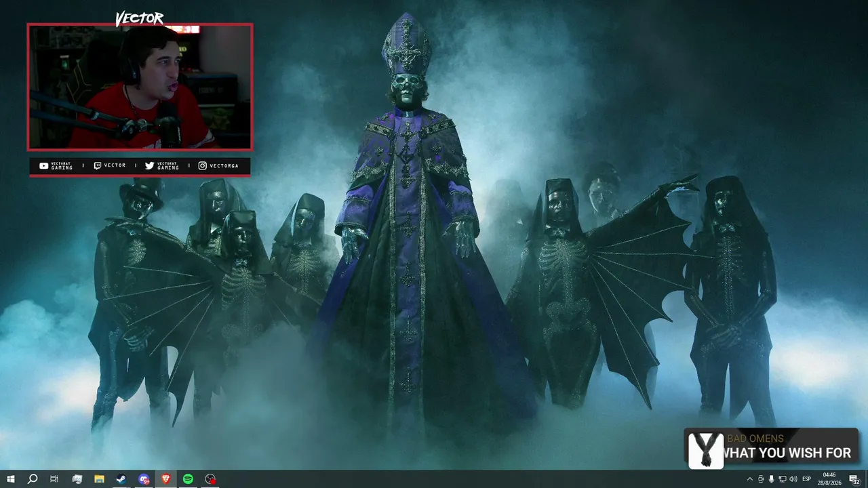The image size is (868, 488).
Task: Click the 'WHAT YOU WISH FOR' song title
Action: point(787,453)
